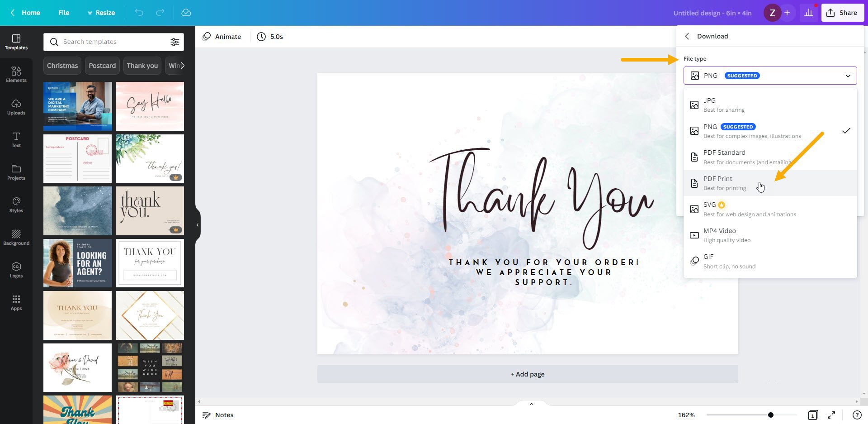Open the Elements panel

pyautogui.click(x=16, y=74)
